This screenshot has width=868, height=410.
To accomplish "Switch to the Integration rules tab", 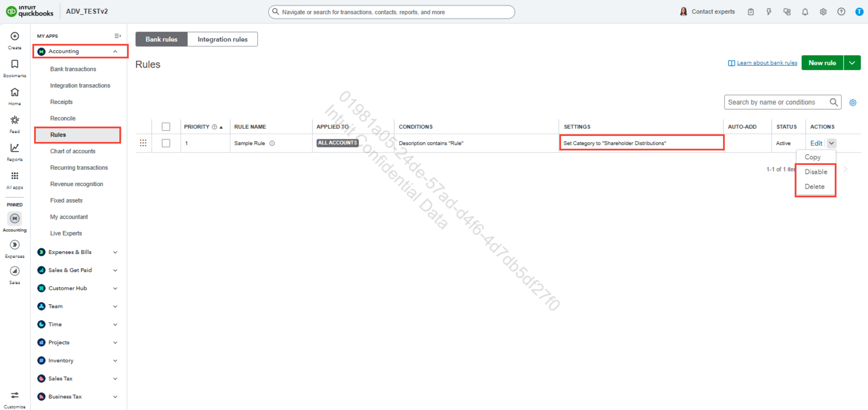I will (222, 39).
